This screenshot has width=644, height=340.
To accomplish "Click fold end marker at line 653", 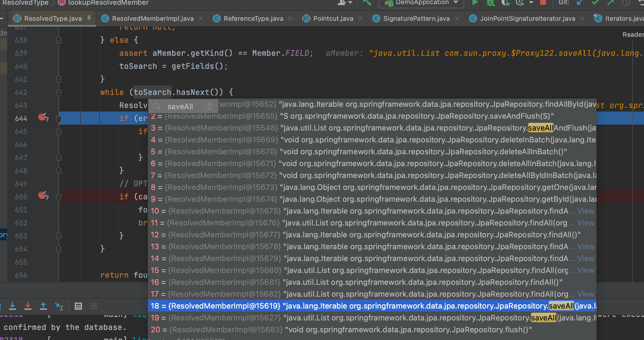I will pos(59,236).
